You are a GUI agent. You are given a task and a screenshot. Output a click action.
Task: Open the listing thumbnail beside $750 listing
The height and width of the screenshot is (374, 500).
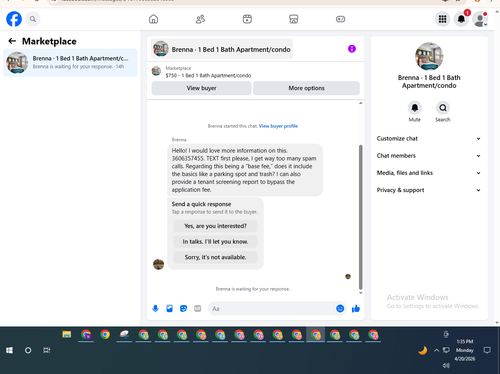156,71
